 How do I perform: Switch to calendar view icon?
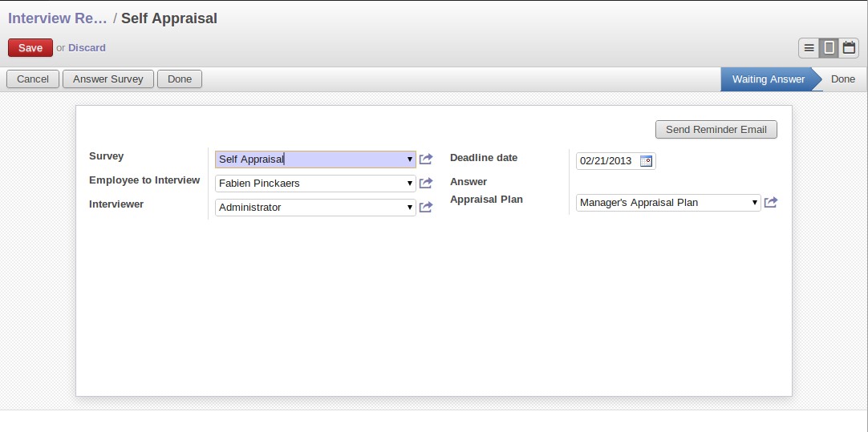849,48
